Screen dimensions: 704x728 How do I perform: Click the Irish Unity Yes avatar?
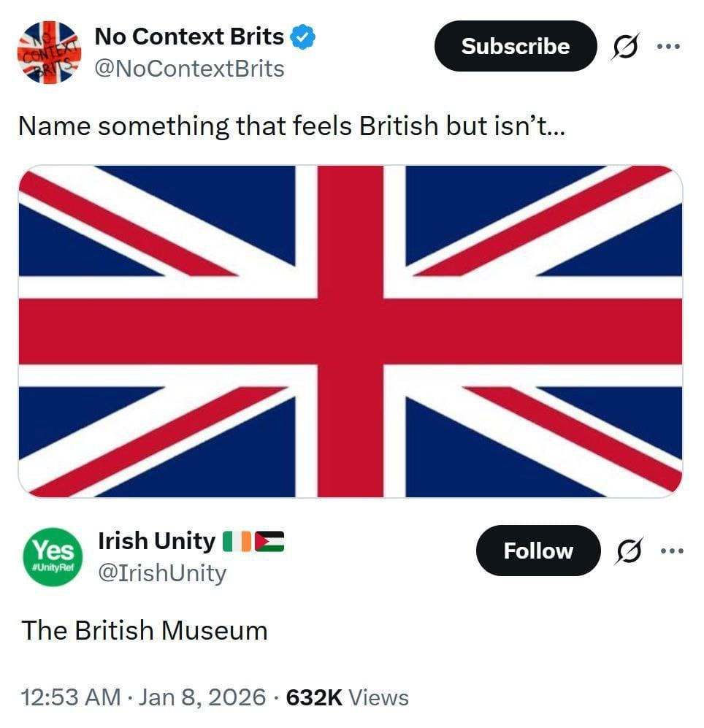(53, 558)
